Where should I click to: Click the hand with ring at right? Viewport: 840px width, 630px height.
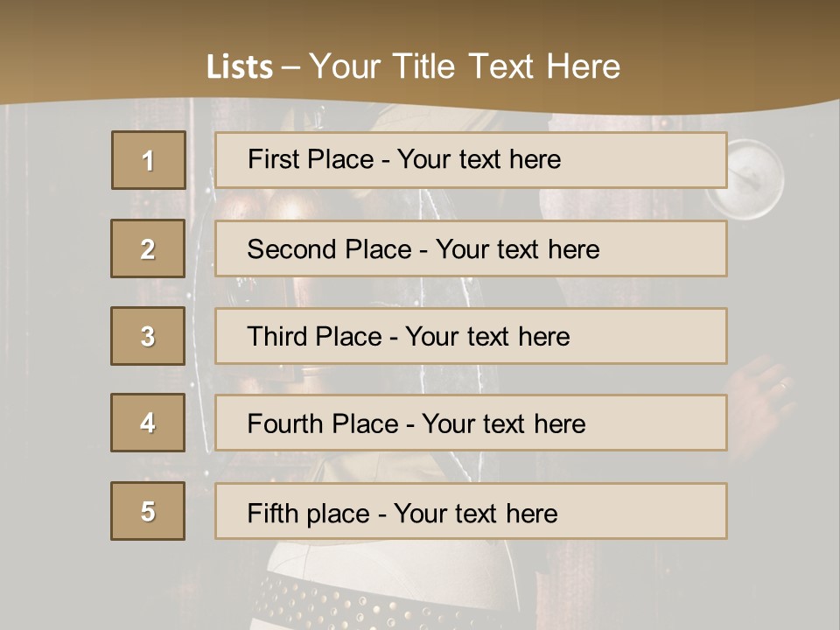(761, 394)
